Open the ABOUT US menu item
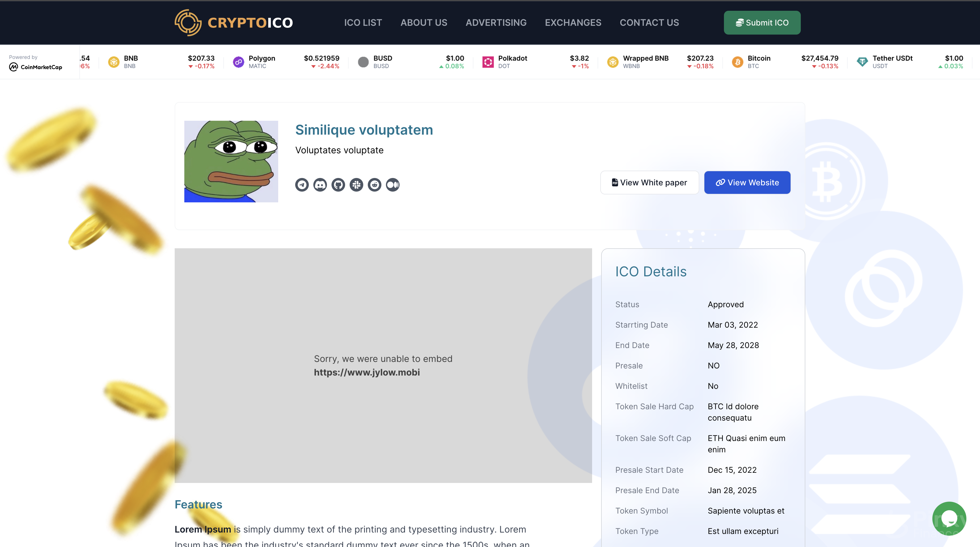Viewport: 980px width, 547px height. pos(423,22)
